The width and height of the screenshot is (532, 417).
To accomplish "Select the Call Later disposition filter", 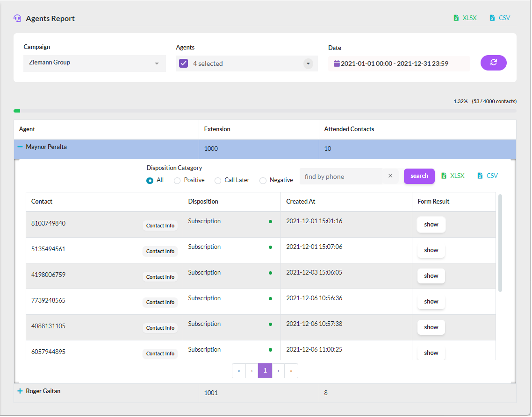I will click(x=218, y=181).
